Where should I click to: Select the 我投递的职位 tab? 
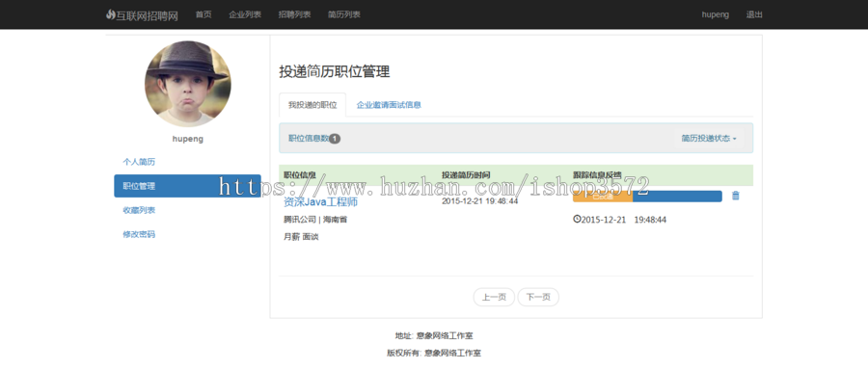(x=312, y=105)
